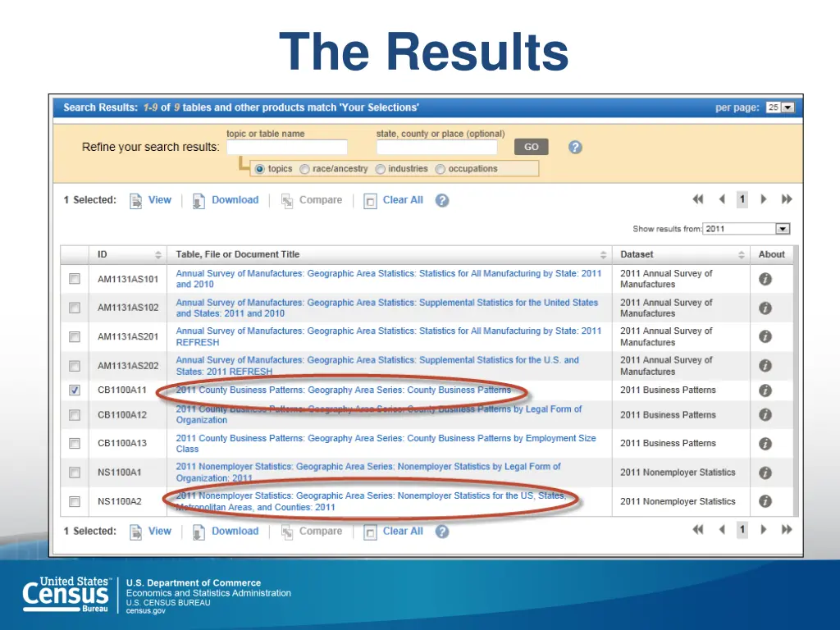Screen dimensions: 840x630
Task: Open About info for AM1131AS101 row
Action: click(765, 279)
